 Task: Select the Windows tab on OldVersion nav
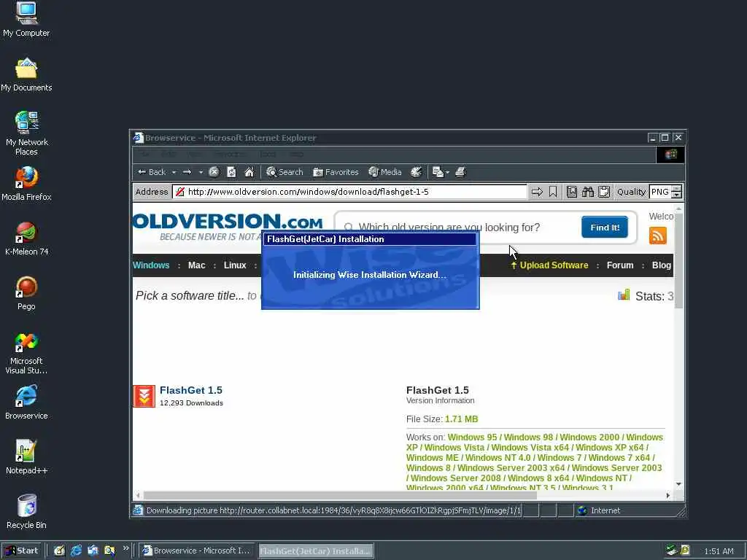coord(151,265)
